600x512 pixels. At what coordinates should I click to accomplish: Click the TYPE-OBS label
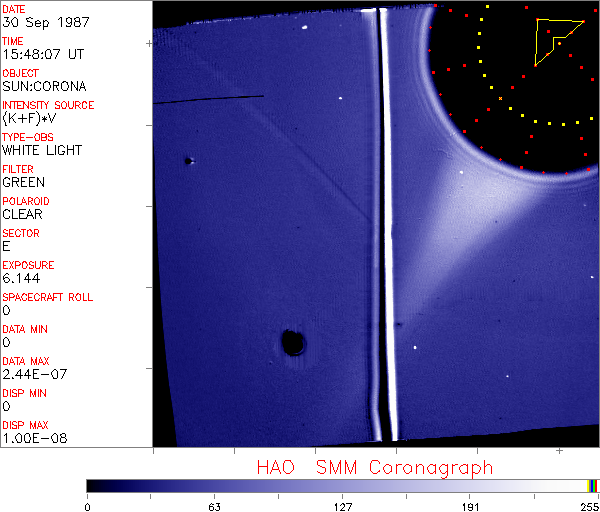[x=28, y=137]
